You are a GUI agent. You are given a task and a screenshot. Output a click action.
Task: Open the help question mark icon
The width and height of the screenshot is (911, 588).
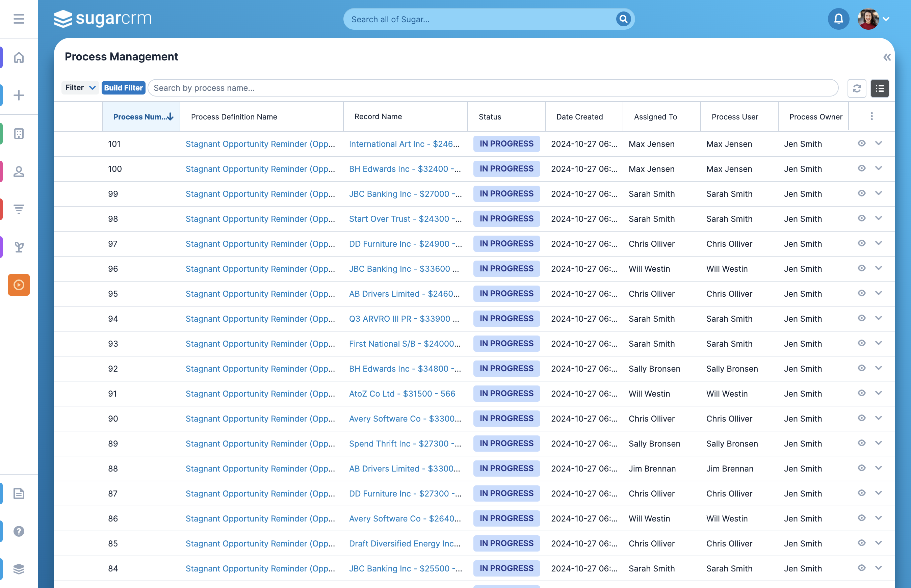tap(19, 531)
